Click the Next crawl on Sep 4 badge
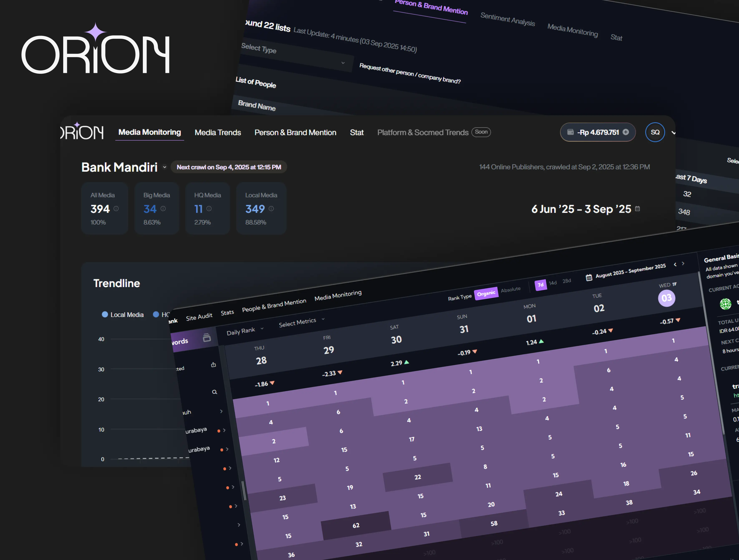Viewport: 739px width, 560px height. click(x=229, y=167)
